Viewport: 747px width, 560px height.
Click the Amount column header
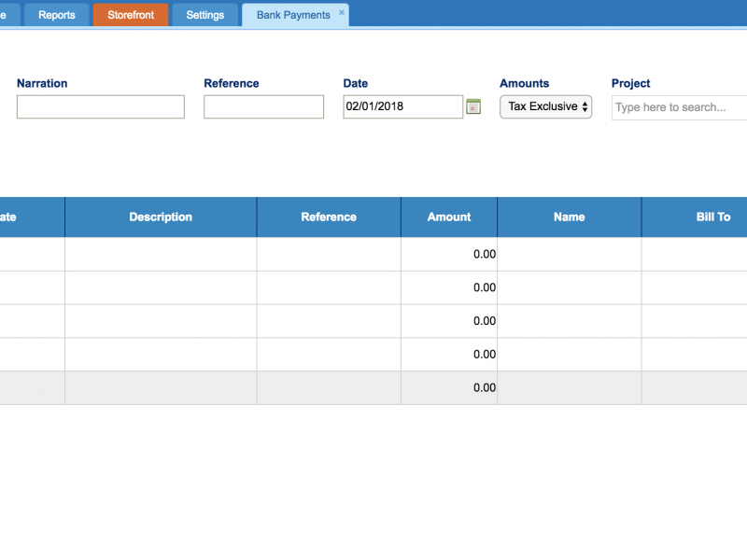(449, 217)
